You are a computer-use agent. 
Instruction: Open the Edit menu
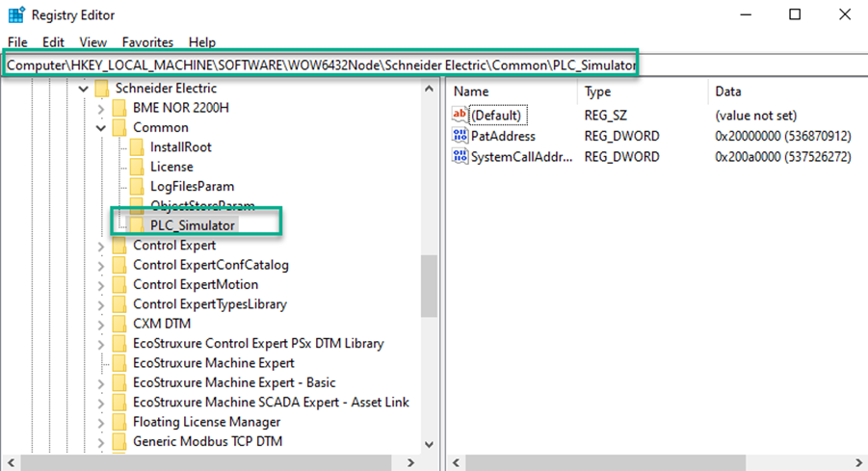(53, 42)
